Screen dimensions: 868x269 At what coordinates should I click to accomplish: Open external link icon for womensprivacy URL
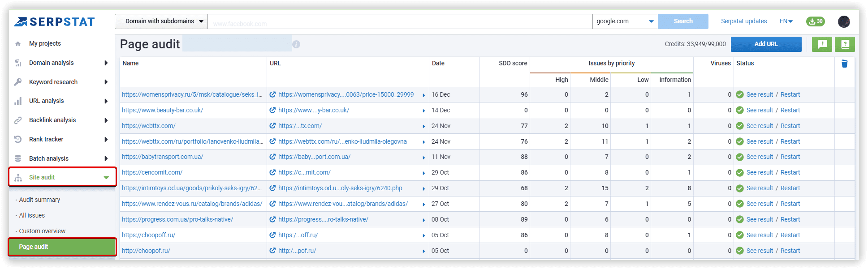click(272, 94)
